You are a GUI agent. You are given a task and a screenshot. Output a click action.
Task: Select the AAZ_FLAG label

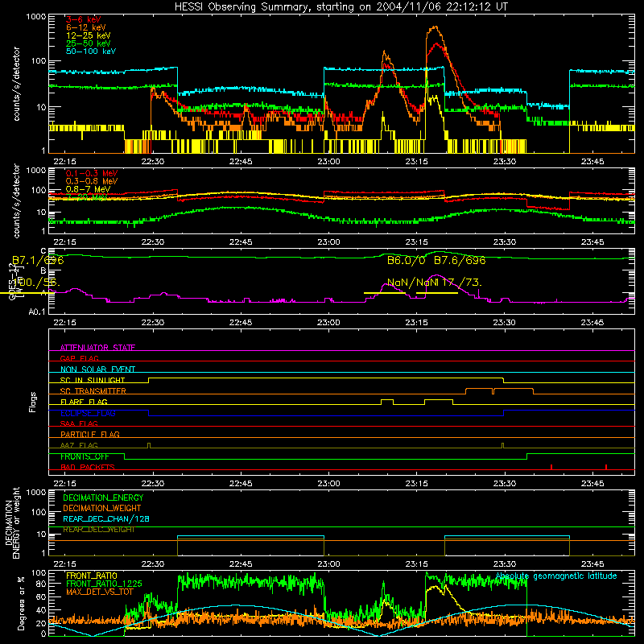coord(79,446)
